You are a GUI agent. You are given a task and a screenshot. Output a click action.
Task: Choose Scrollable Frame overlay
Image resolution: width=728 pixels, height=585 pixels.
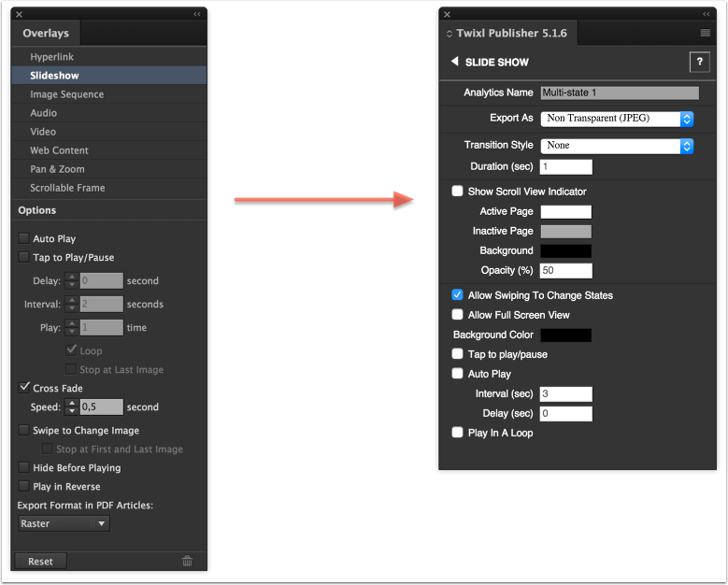click(x=109, y=188)
